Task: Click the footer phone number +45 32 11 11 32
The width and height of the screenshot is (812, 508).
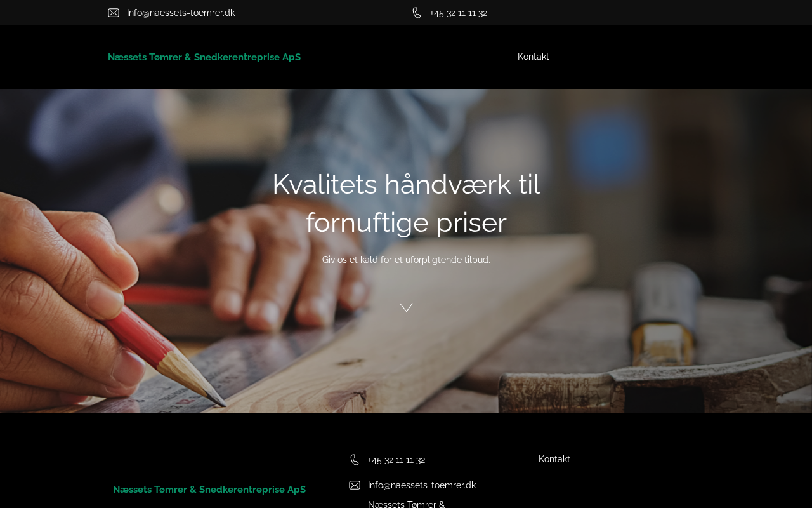Action: pos(396,460)
